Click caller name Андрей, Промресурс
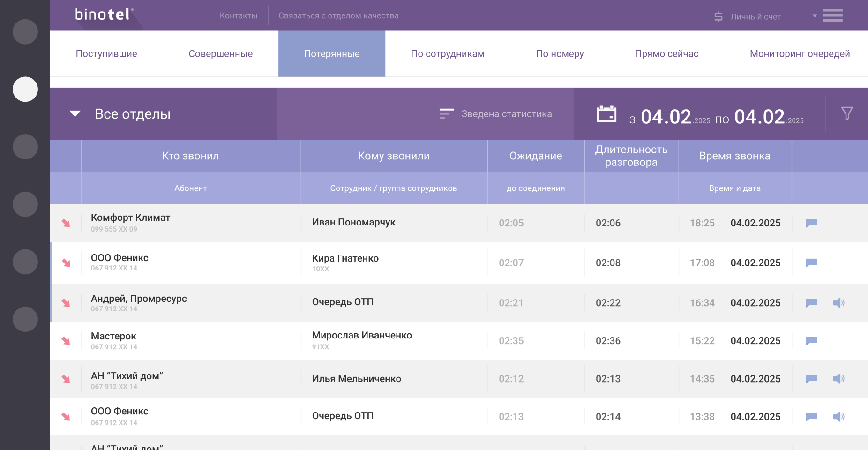Screen dimensions: 868x450 139,299
